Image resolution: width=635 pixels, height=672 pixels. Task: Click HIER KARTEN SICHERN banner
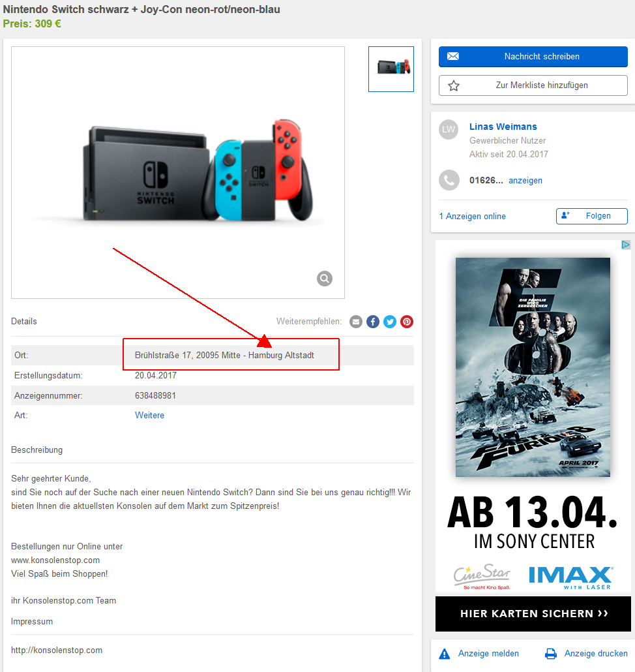[533, 614]
